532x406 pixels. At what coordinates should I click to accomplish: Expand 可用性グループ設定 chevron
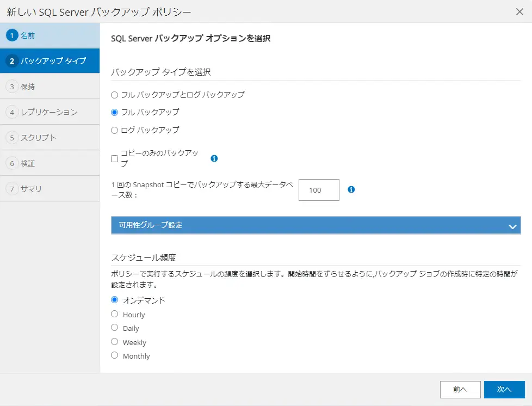tap(512, 226)
